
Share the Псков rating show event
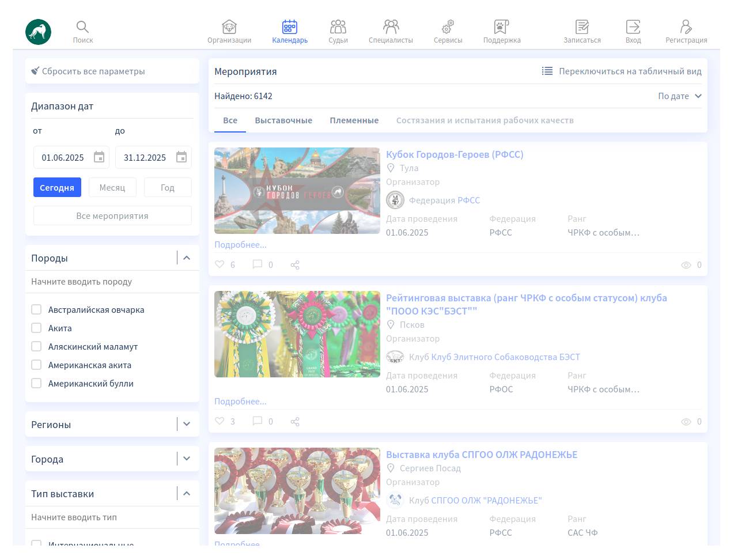click(295, 422)
